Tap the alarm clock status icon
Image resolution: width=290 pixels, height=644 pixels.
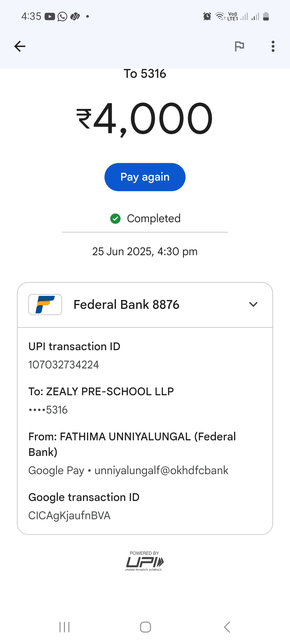207,16
